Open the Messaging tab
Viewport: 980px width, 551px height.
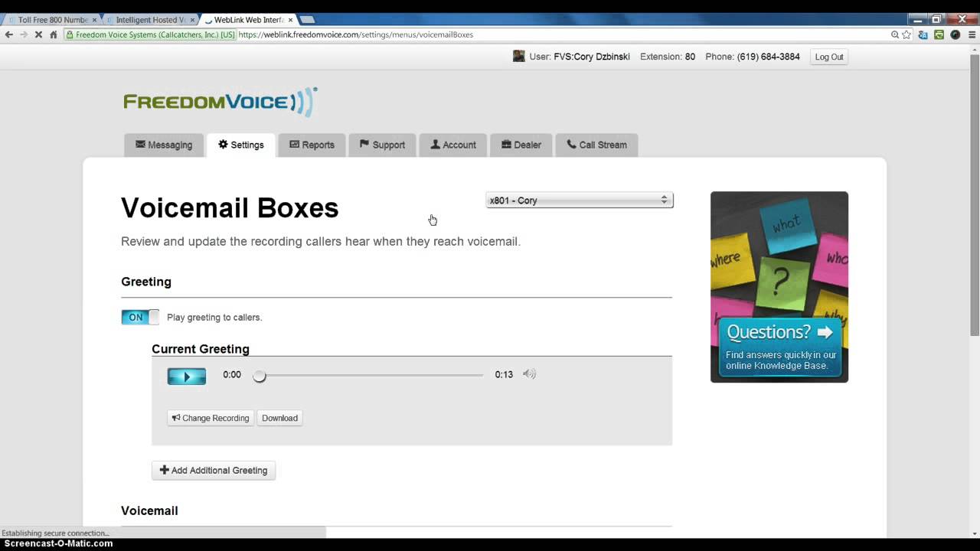(x=164, y=145)
